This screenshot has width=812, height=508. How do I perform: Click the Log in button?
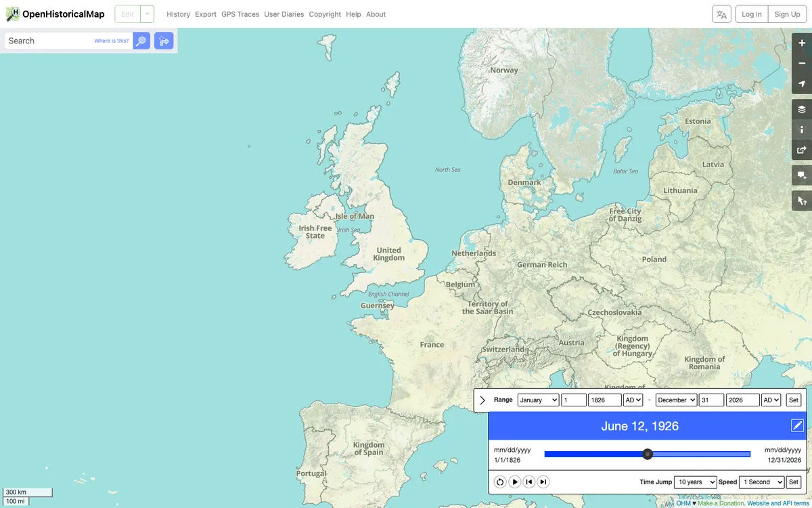tap(751, 14)
